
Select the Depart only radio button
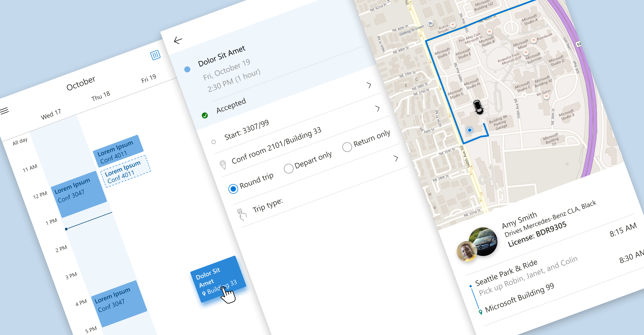[289, 168]
